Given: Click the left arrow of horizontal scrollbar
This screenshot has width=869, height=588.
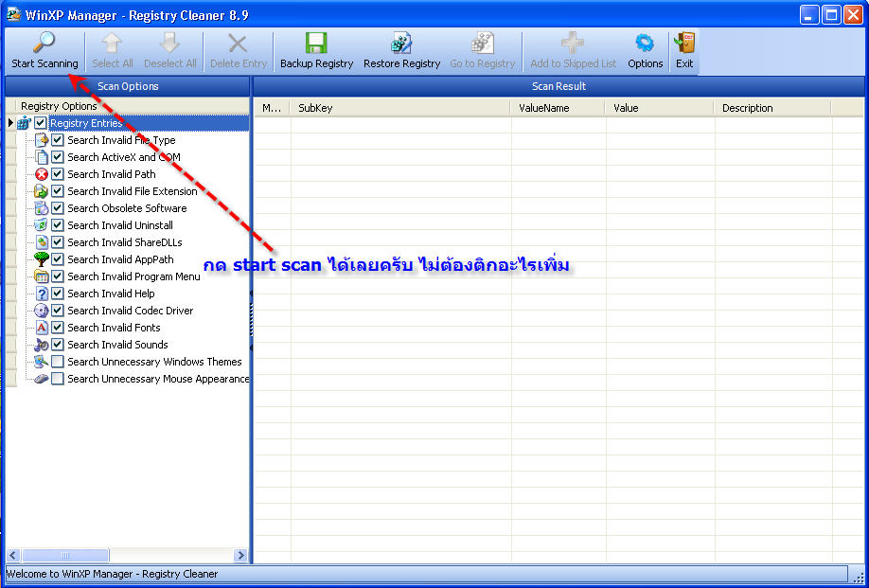Looking at the screenshot, I should tap(13, 555).
